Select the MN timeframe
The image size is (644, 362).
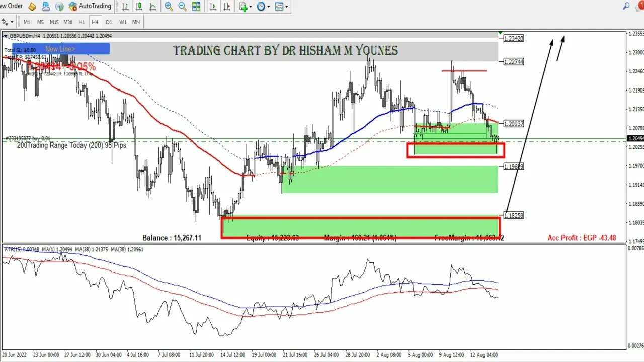click(x=136, y=22)
